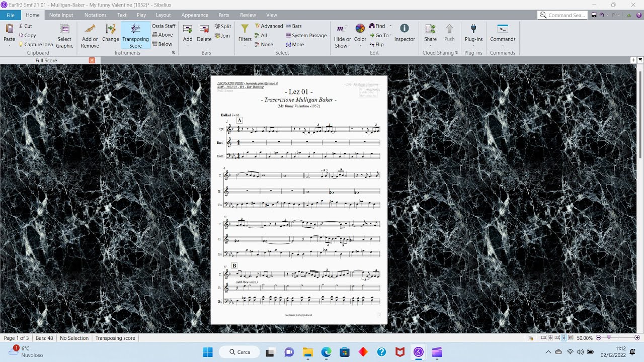Screen dimensions: 644x362
Task: Zoom out with the minus button
Action: tap(598, 338)
